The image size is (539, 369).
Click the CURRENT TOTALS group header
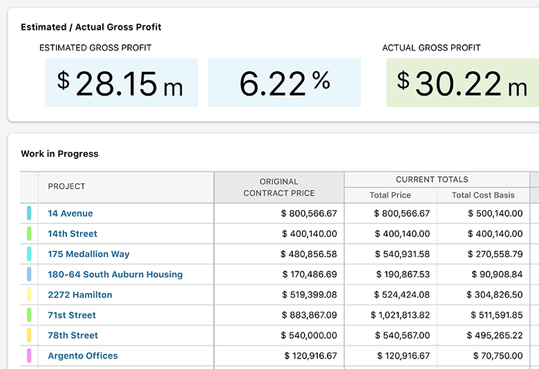click(437, 180)
